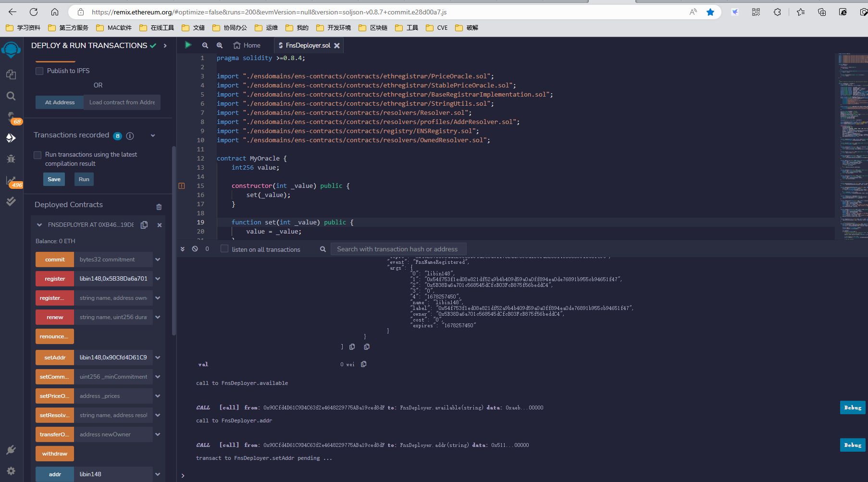This screenshot has height=482, width=868.
Task: Switch to the Home tab
Action: [x=247, y=45]
